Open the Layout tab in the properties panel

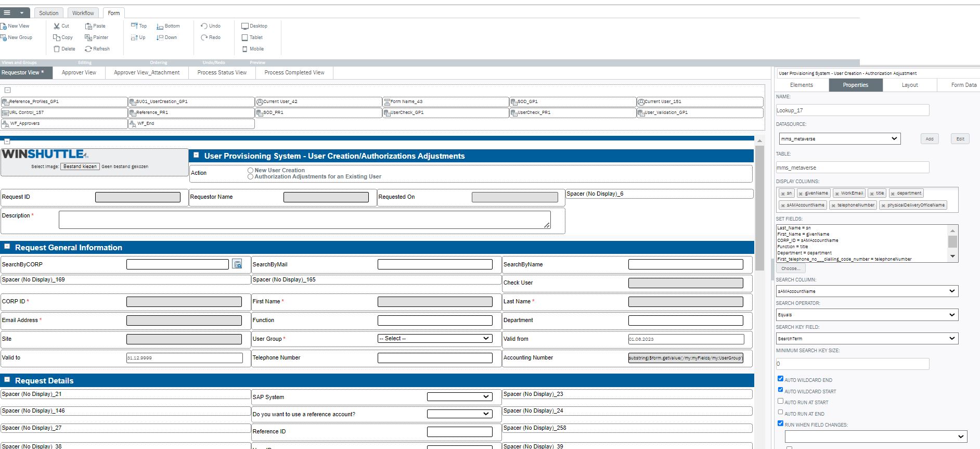click(909, 85)
